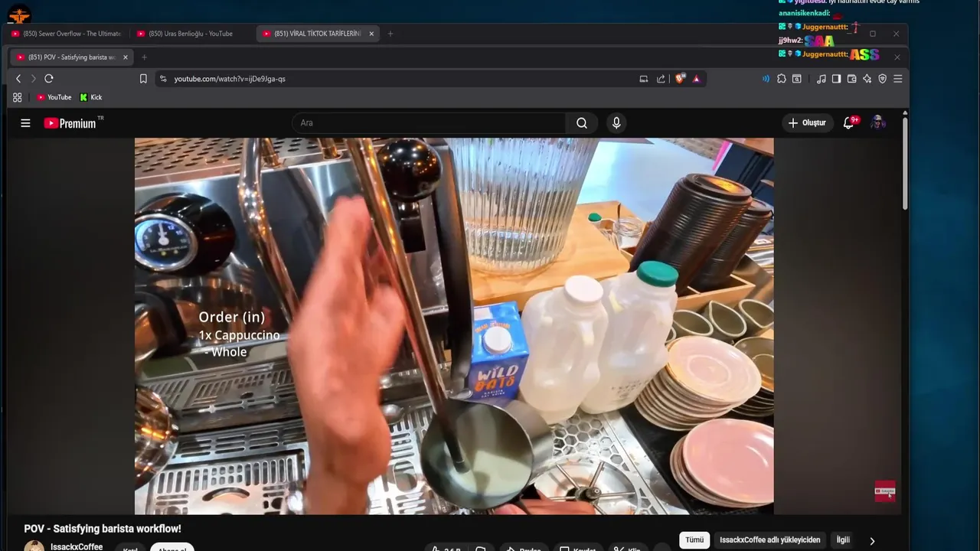Click the toolbar icon right of extensions
The height and width of the screenshot is (551, 980).
pyautogui.click(x=797, y=79)
